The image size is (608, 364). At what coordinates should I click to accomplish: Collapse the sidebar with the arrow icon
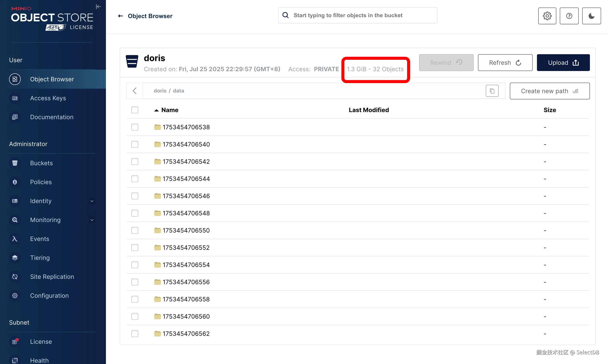pos(98,7)
